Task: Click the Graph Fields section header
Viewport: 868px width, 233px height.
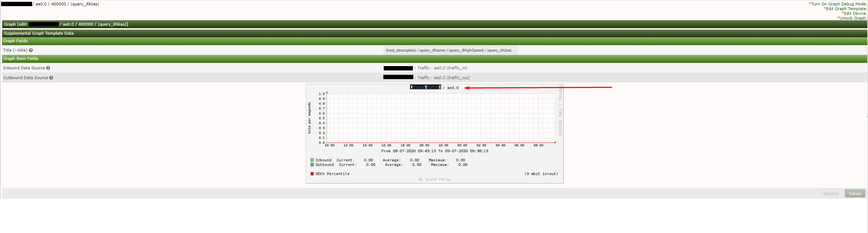Action: tap(435, 41)
